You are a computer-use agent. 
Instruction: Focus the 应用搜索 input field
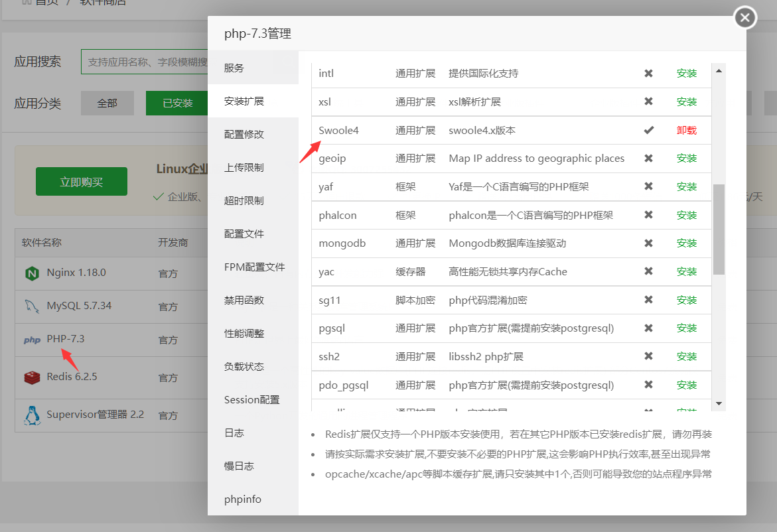click(x=145, y=62)
